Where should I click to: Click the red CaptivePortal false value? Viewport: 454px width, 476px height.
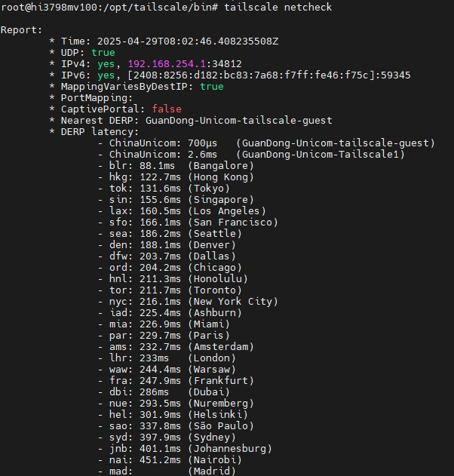(x=167, y=109)
